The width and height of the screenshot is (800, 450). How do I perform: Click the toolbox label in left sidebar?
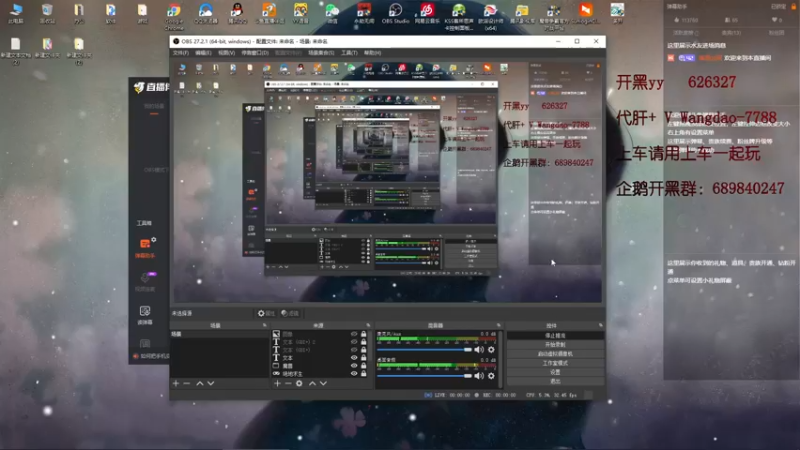coord(144,223)
